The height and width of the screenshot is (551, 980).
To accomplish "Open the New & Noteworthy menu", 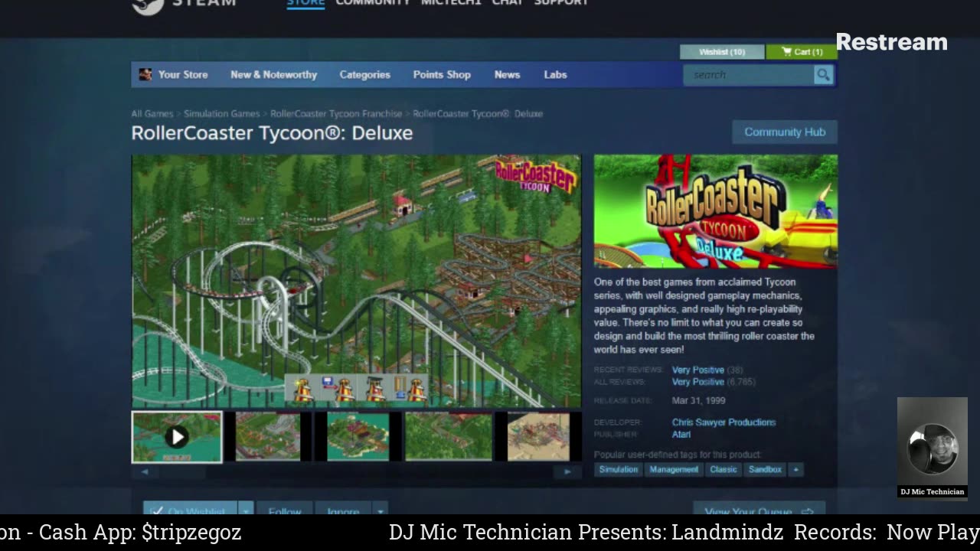I will [273, 75].
